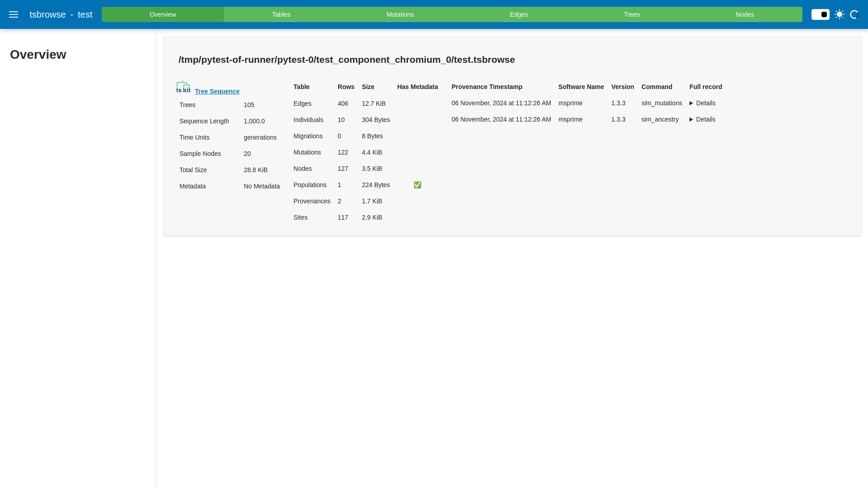
Task: Click the tskit logo icon
Action: [183, 87]
